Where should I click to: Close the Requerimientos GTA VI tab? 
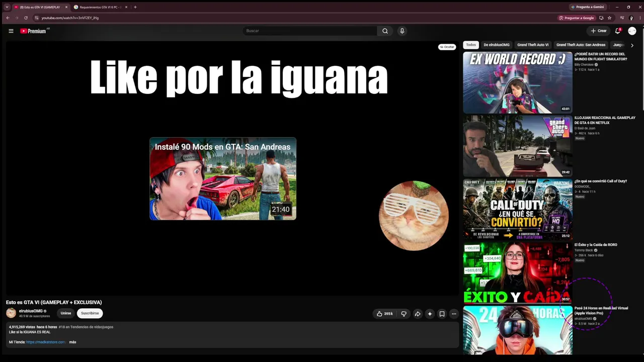126,7
